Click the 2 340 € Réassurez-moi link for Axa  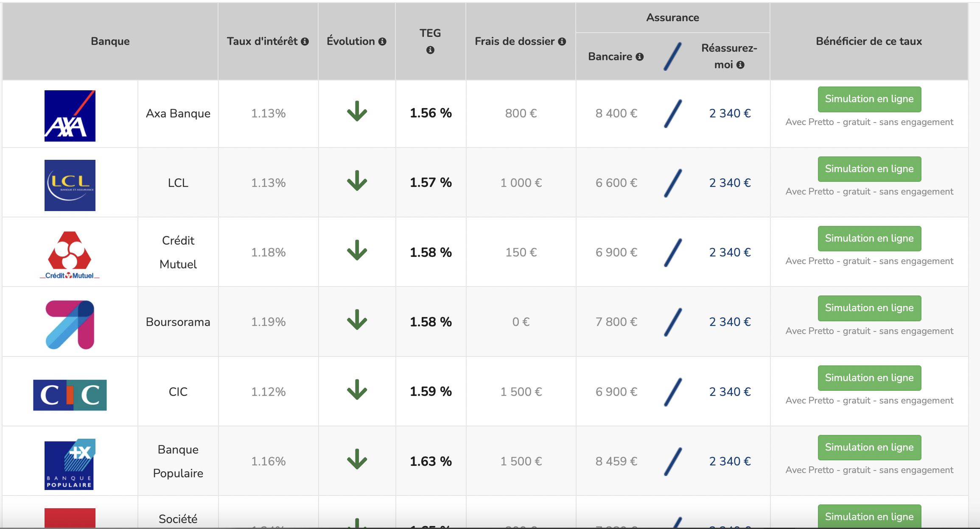pos(730,114)
